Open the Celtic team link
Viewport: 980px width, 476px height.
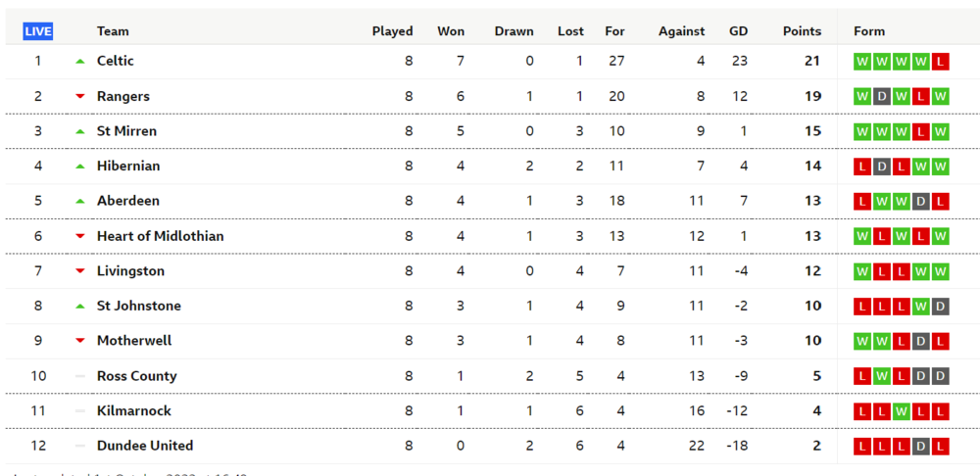(116, 62)
